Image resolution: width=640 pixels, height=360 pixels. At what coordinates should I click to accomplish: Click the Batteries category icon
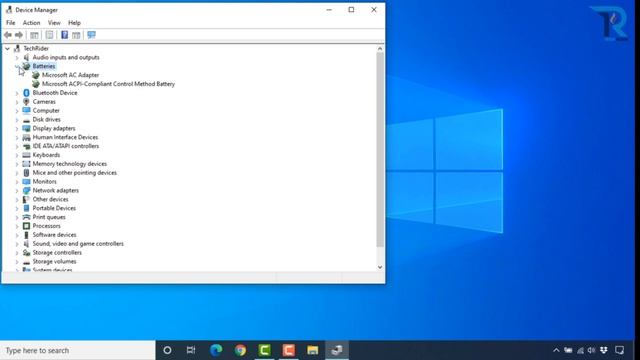click(27, 66)
